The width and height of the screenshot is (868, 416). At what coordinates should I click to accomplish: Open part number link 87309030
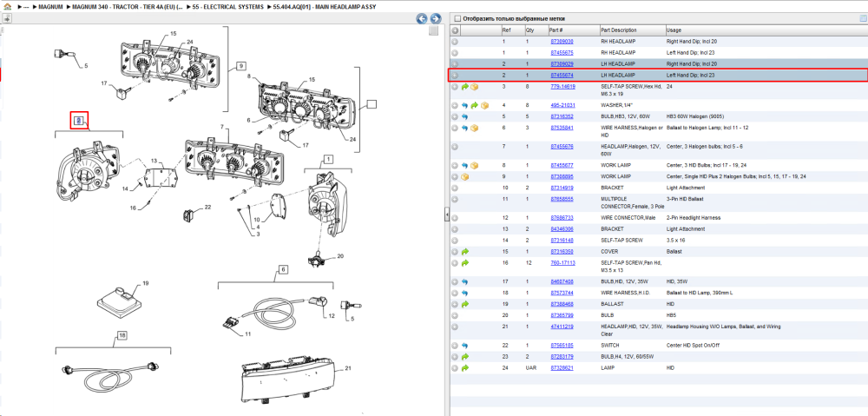click(x=562, y=42)
